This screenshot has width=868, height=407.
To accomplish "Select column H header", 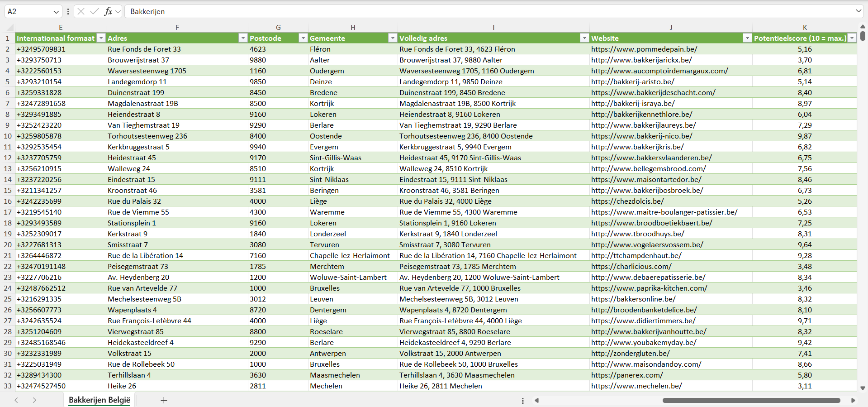I will coord(353,27).
